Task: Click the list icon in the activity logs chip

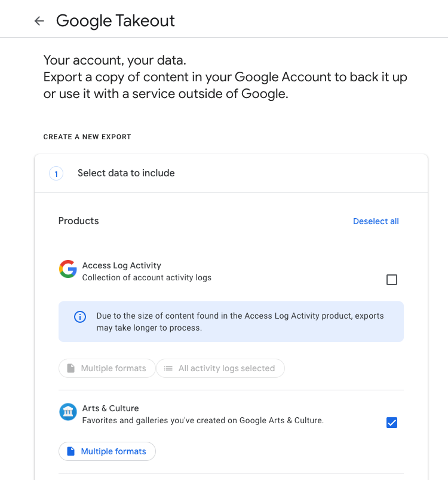Action: pos(168,368)
